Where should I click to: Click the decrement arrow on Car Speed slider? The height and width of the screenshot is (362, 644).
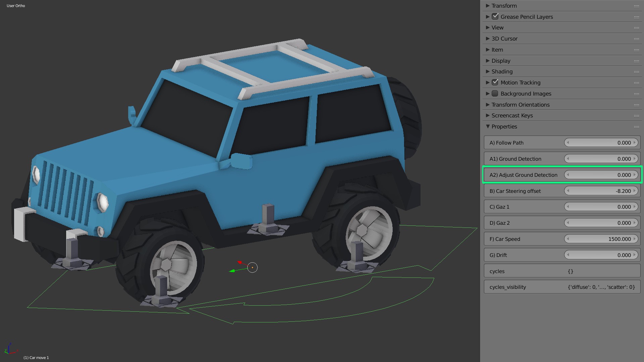coord(567,239)
